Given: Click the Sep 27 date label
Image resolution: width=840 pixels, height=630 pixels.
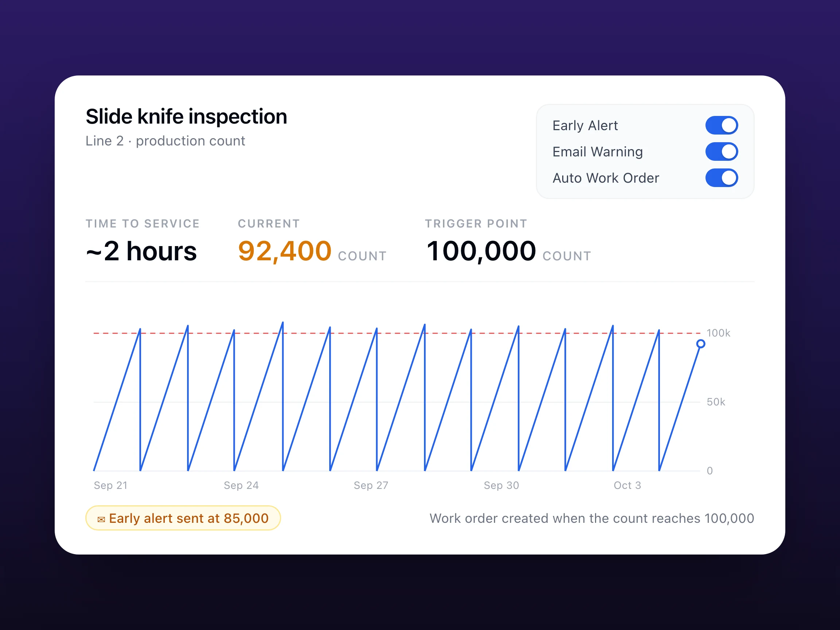Looking at the screenshot, I should pyautogui.click(x=371, y=485).
